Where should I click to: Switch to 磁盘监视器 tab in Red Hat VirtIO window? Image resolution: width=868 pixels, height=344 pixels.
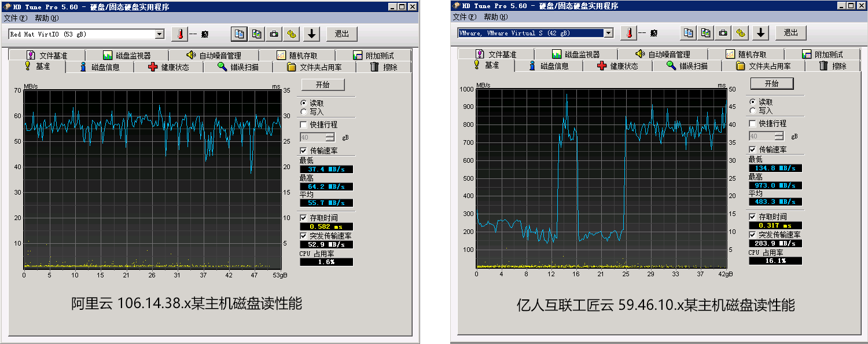127,56
